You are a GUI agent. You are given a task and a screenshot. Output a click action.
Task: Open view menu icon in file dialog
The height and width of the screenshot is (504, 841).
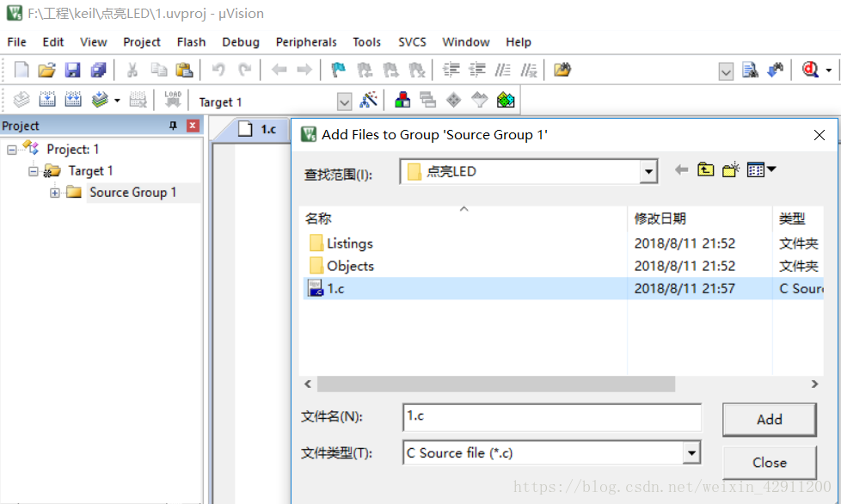click(x=761, y=170)
